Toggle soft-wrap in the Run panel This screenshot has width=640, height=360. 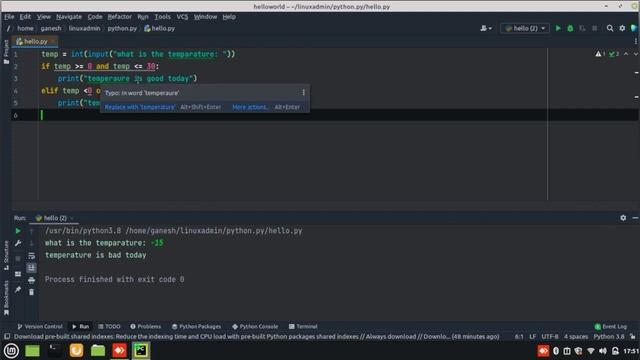(x=31, y=256)
